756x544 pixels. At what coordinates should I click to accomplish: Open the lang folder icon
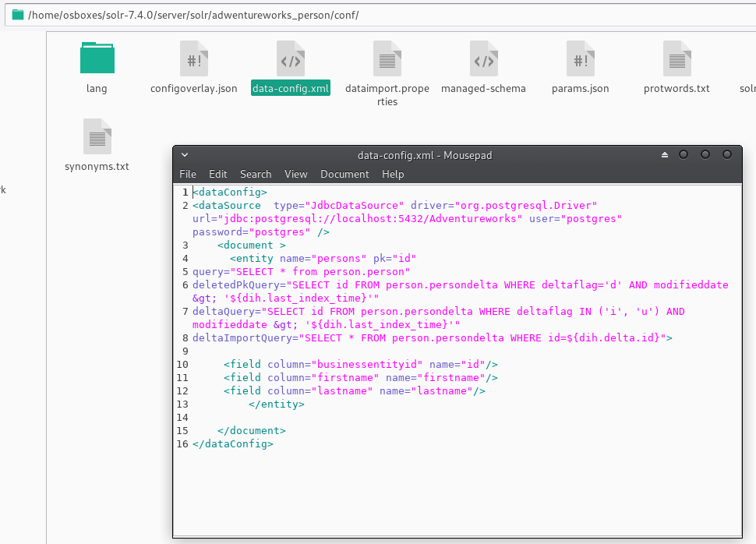[97, 57]
